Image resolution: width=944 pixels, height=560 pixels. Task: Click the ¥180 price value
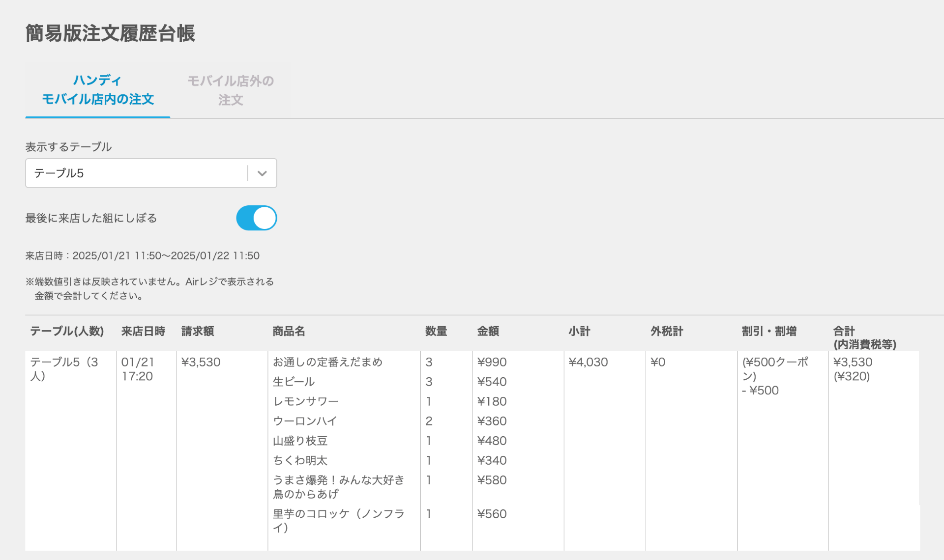pos(492,401)
